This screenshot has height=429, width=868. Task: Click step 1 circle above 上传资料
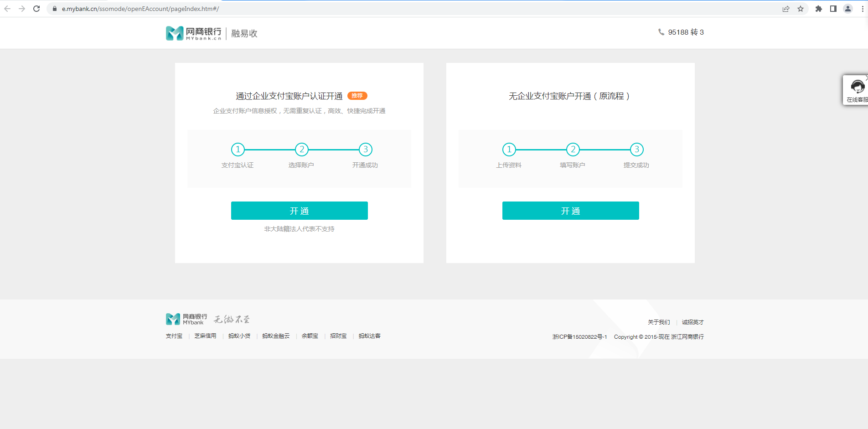click(x=509, y=150)
